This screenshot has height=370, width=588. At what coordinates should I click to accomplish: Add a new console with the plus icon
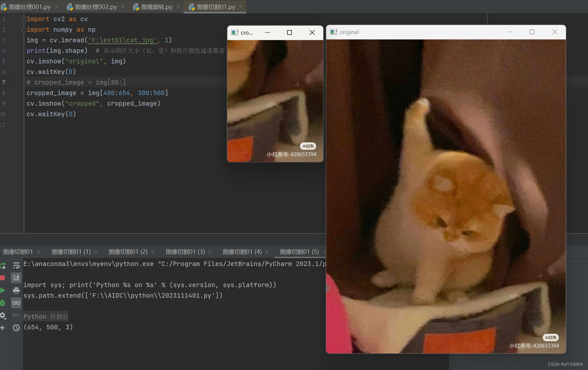(2, 328)
